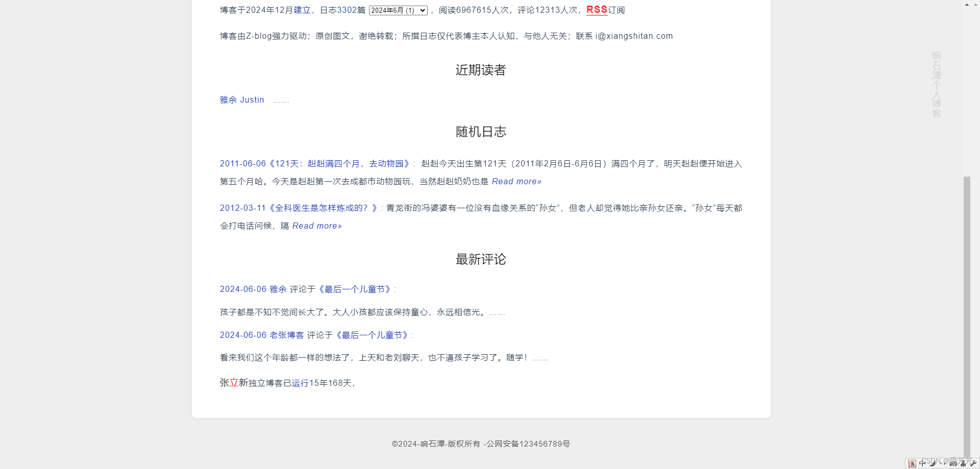
Task: Toggle the 中 Chinese/English mode icon
Action: coord(922,463)
